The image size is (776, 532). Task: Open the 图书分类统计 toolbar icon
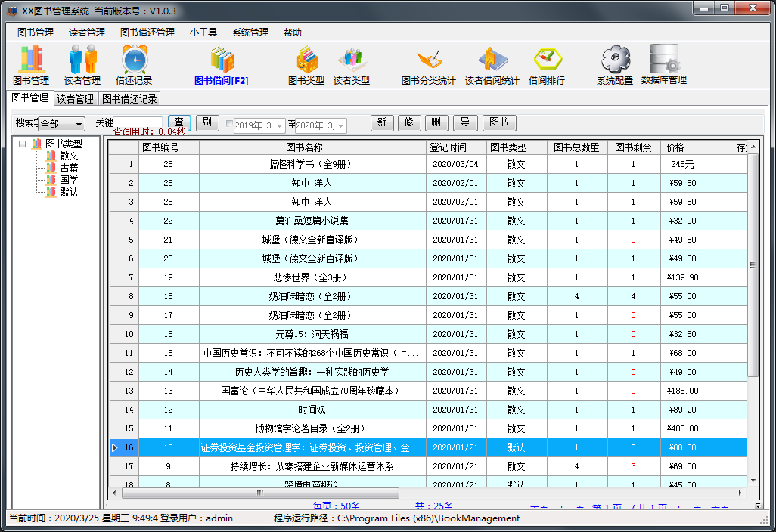(429, 66)
